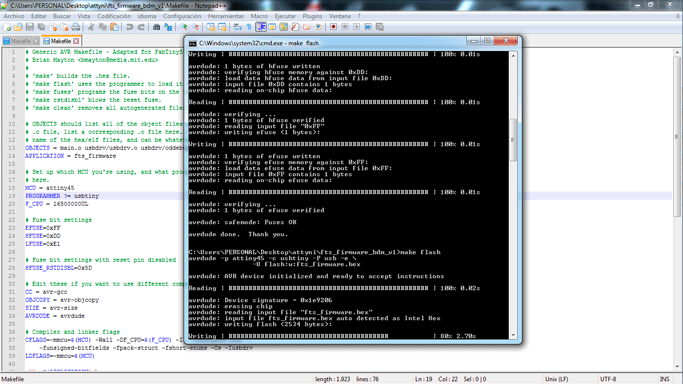The image size is (683, 384).
Task: Open the Archivo menu
Action: coord(14,16)
